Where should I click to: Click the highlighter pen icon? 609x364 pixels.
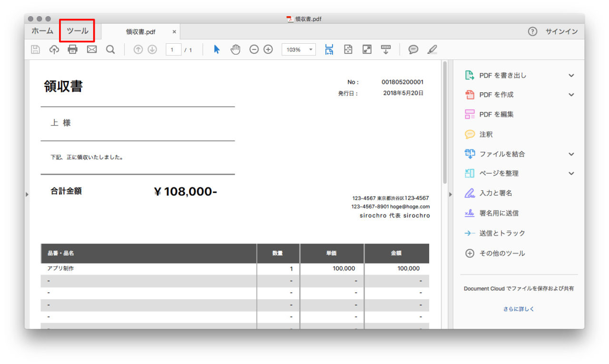click(432, 49)
